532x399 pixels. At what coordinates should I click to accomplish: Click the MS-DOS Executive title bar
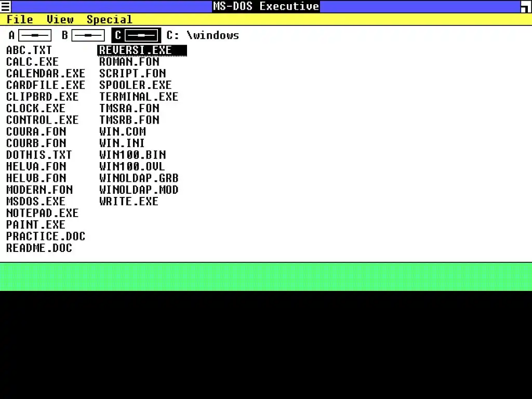point(266,6)
